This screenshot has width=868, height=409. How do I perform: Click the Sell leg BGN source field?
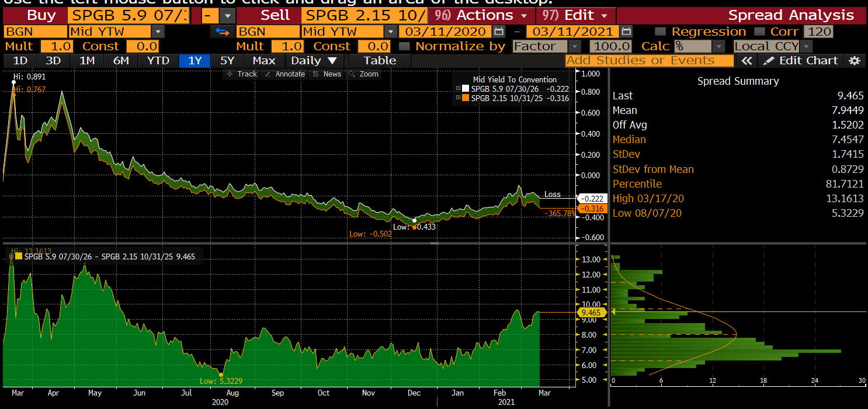pos(268,32)
